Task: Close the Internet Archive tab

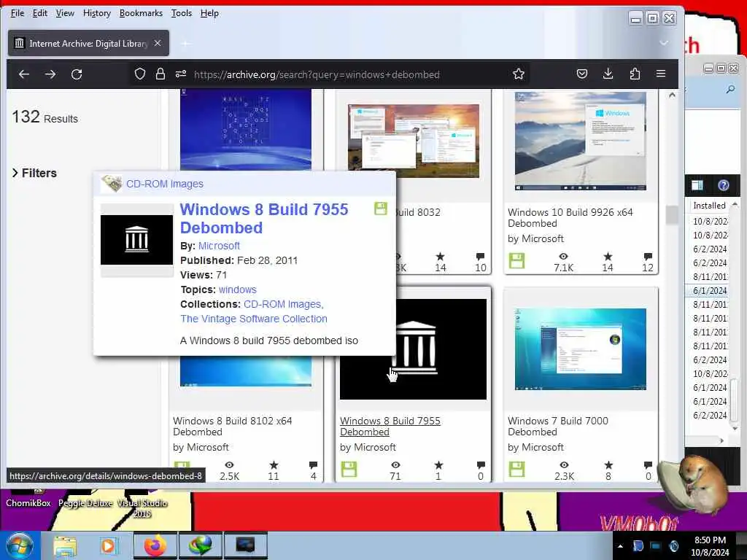Action: tap(158, 43)
